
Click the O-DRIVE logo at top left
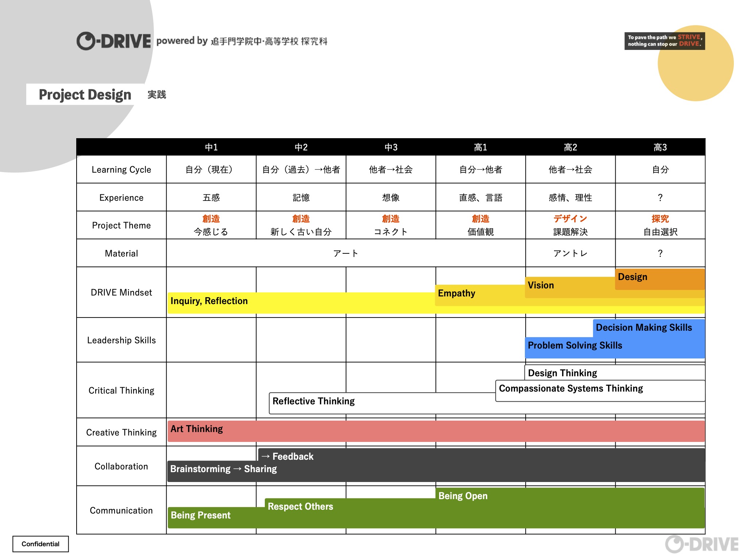(x=113, y=41)
